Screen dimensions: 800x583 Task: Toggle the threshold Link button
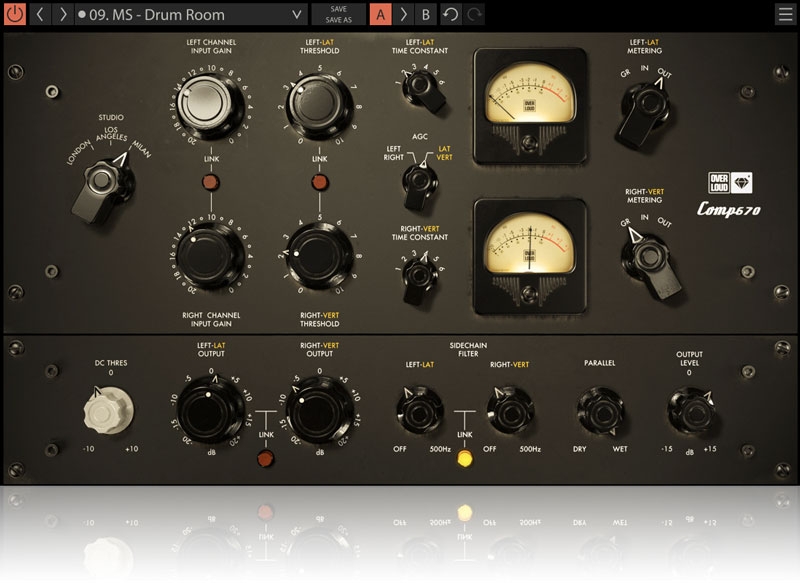point(320,182)
